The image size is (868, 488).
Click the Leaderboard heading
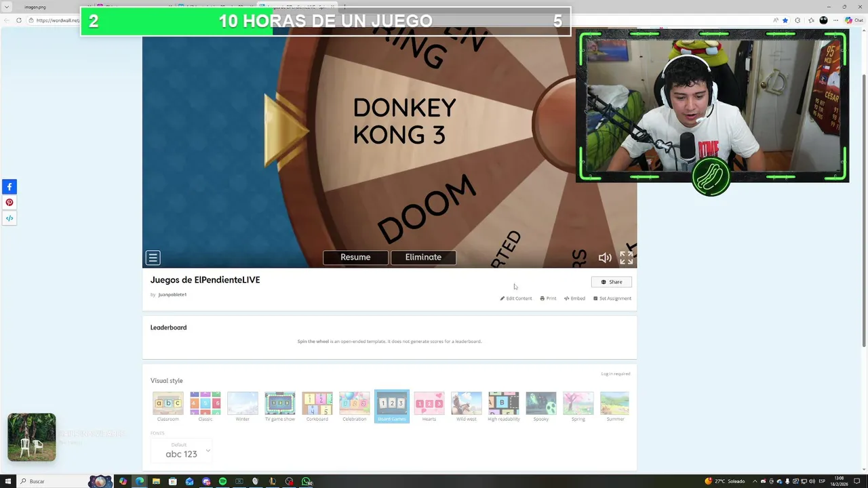tap(168, 327)
